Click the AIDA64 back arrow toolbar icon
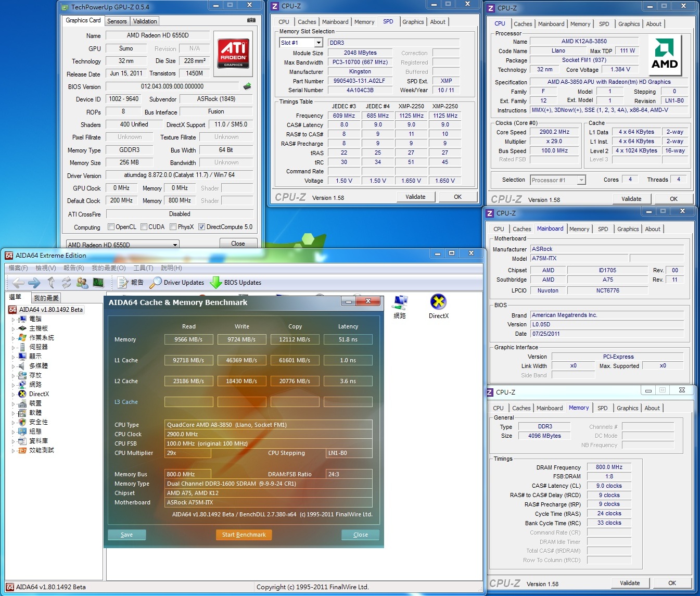The width and height of the screenshot is (700, 596). tap(18, 283)
